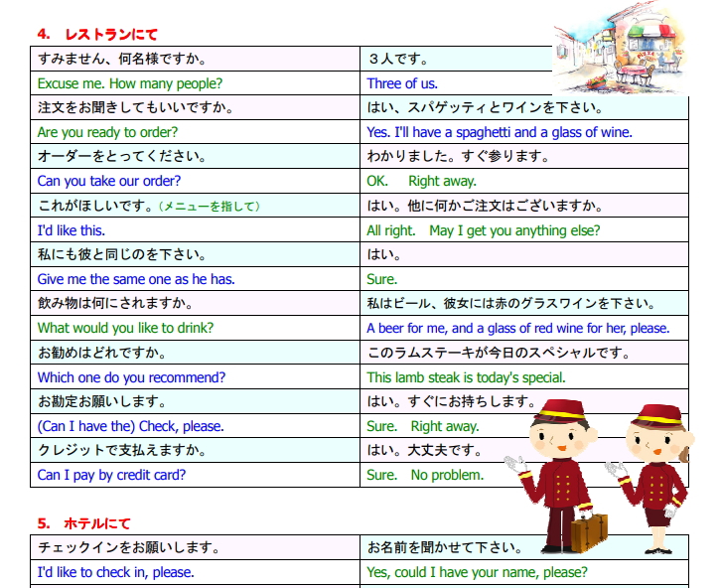This screenshot has width=721, height=588.
Task: Select the 'Are you ready to order?' phrase
Action: coord(107,132)
